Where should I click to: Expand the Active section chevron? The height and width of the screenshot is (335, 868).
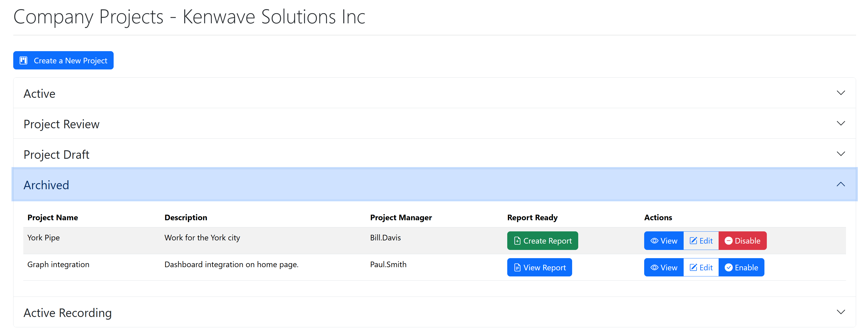(840, 93)
